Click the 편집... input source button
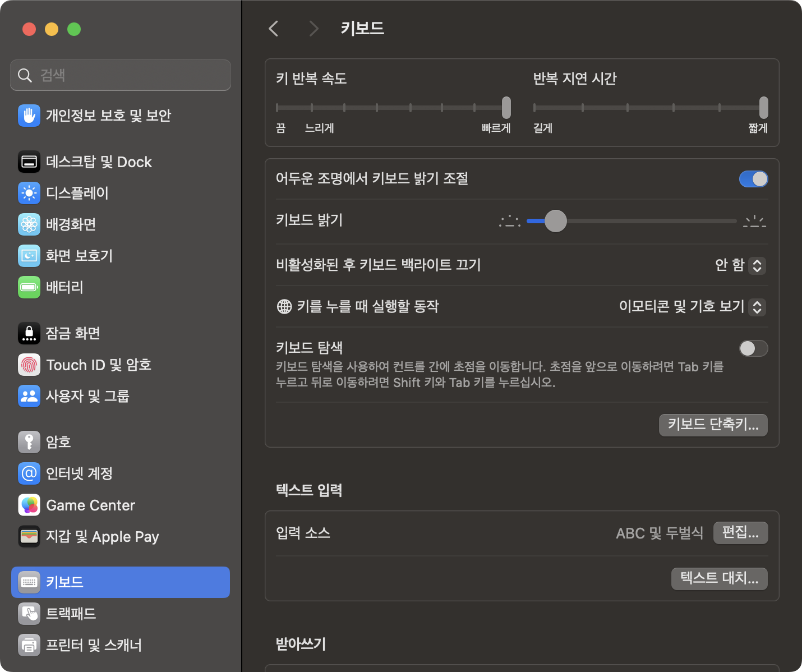This screenshot has height=672, width=802. coord(740,533)
